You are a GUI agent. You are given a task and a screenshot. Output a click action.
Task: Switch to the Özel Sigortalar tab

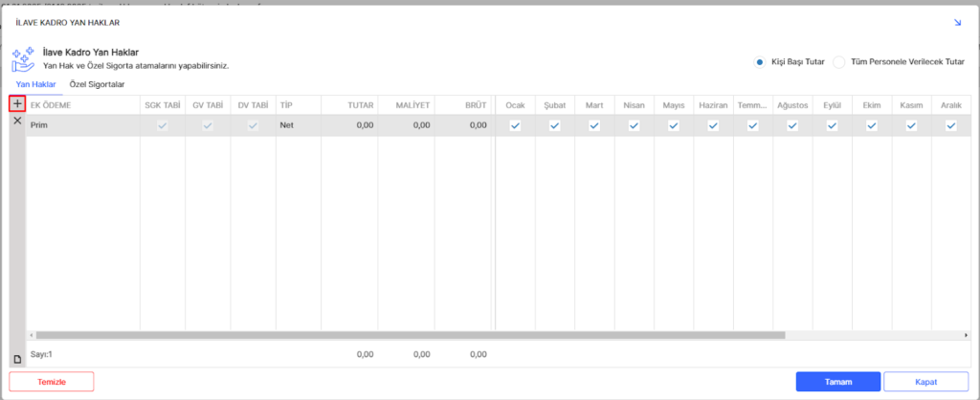97,84
